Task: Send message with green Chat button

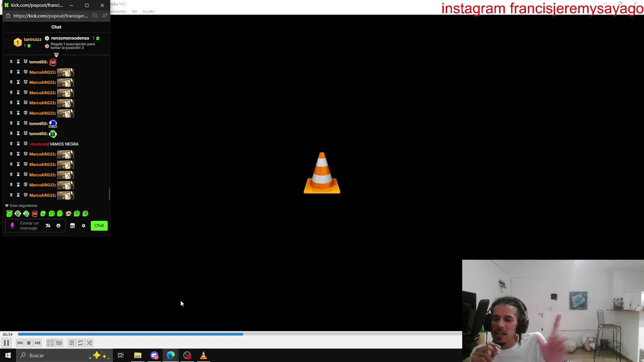Action: (99, 226)
